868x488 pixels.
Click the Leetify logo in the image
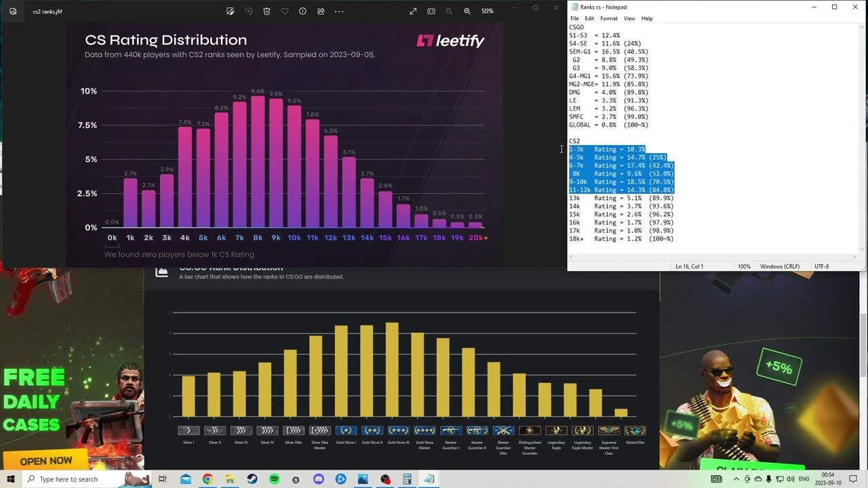click(450, 41)
